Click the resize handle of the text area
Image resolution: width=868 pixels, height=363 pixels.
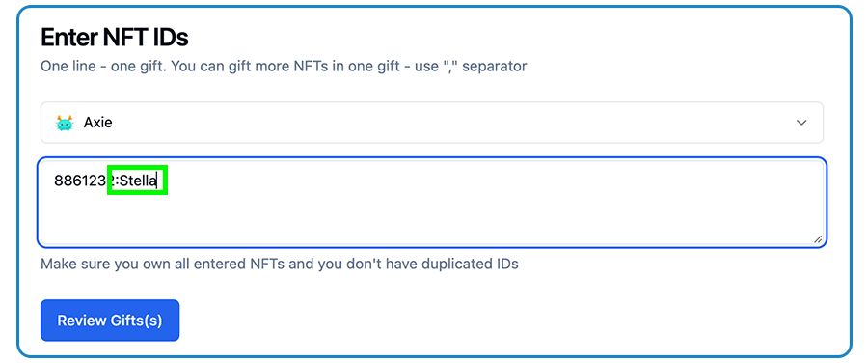tap(818, 238)
